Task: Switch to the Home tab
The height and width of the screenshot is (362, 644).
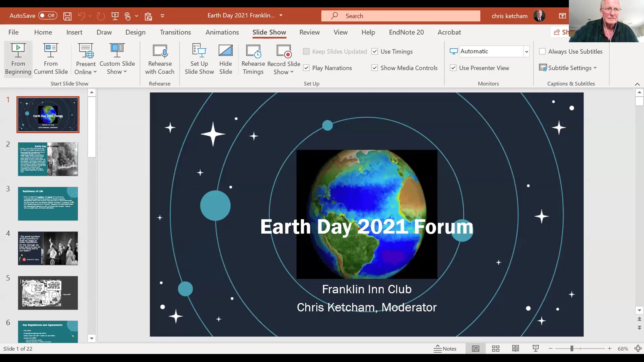Action: click(43, 32)
